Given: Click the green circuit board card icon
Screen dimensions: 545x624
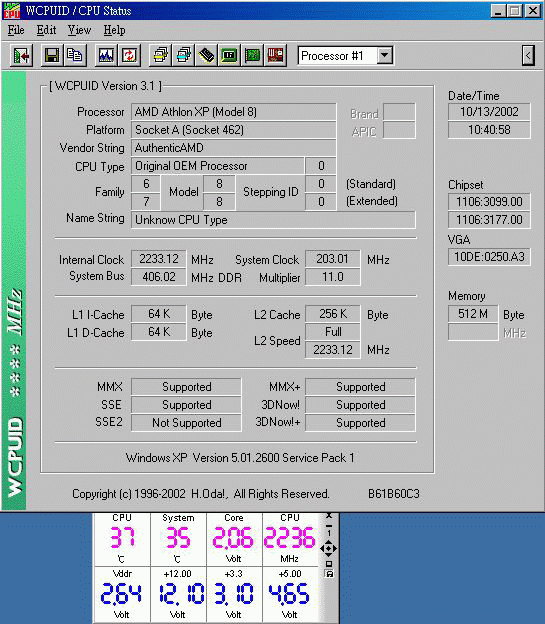Looking at the screenshot, I should click(252, 55).
